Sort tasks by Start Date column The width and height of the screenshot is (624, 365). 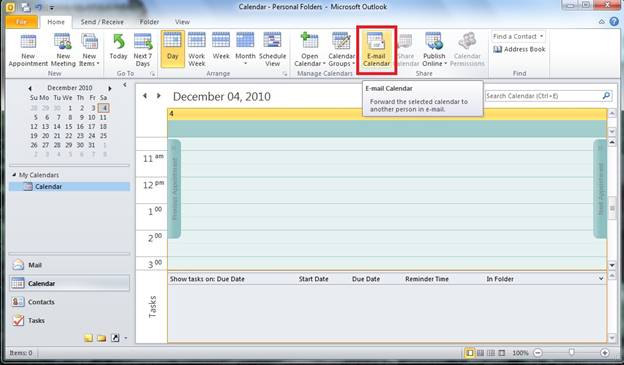click(314, 279)
